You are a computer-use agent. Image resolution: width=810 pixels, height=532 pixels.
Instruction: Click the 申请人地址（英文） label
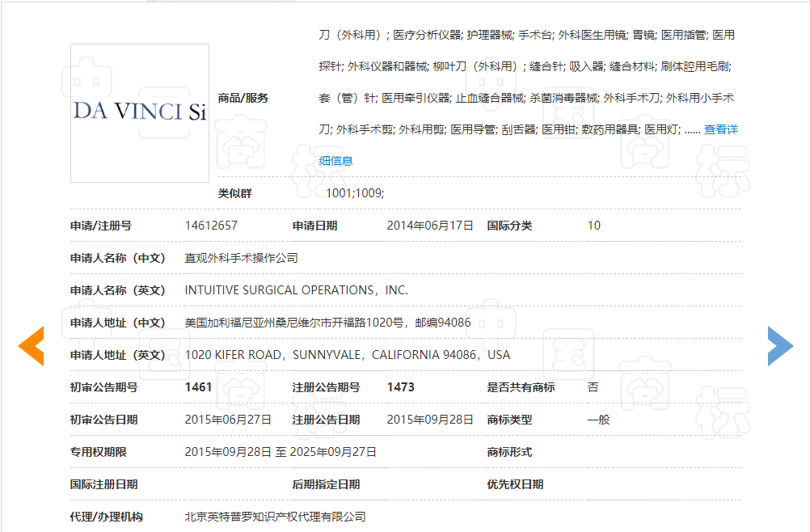(118, 355)
